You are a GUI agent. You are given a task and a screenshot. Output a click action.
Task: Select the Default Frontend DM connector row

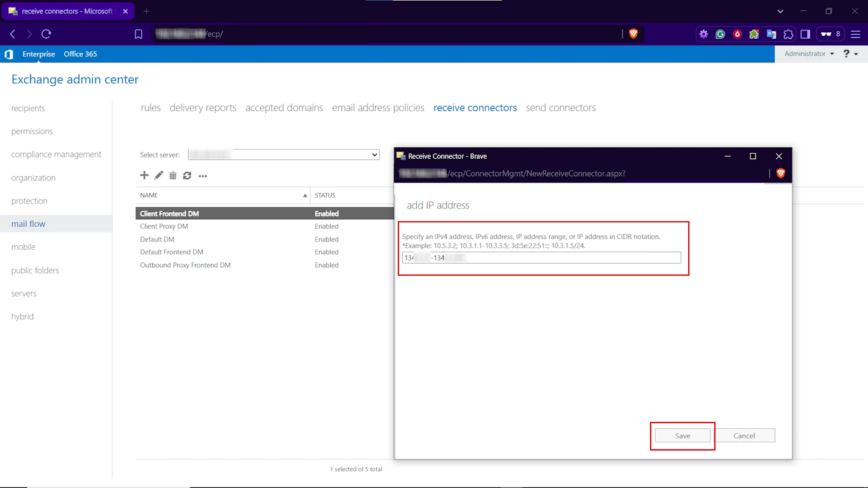pos(265,252)
